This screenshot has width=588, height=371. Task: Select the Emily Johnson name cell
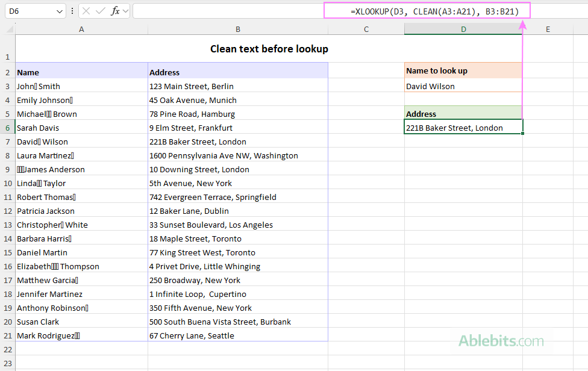click(x=81, y=100)
